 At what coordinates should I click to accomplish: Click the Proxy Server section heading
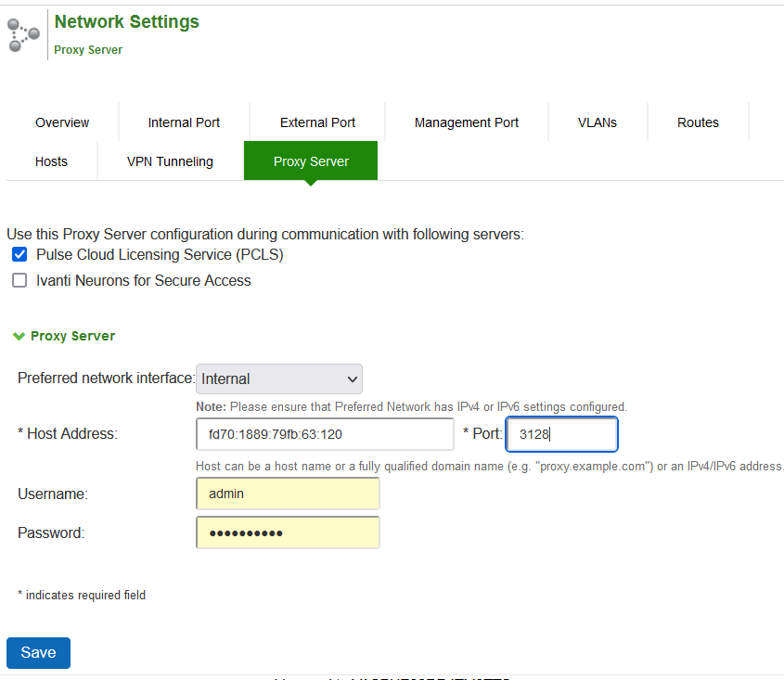72,336
